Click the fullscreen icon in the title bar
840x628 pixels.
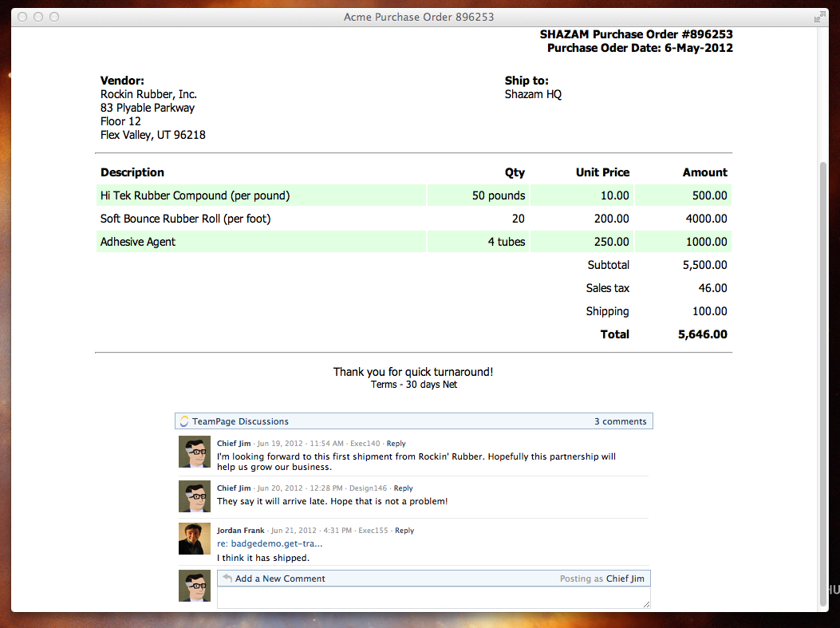click(x=819, y=17)
